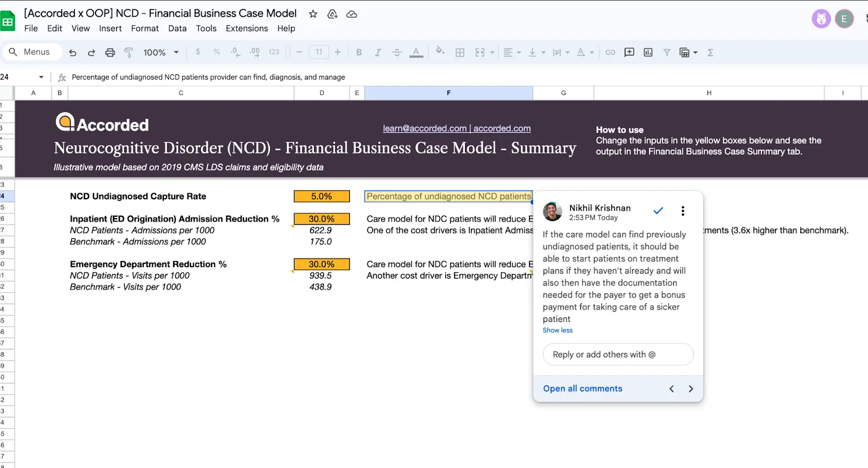Open the learn@accorded.com | accorded.com link

[457, 129]
